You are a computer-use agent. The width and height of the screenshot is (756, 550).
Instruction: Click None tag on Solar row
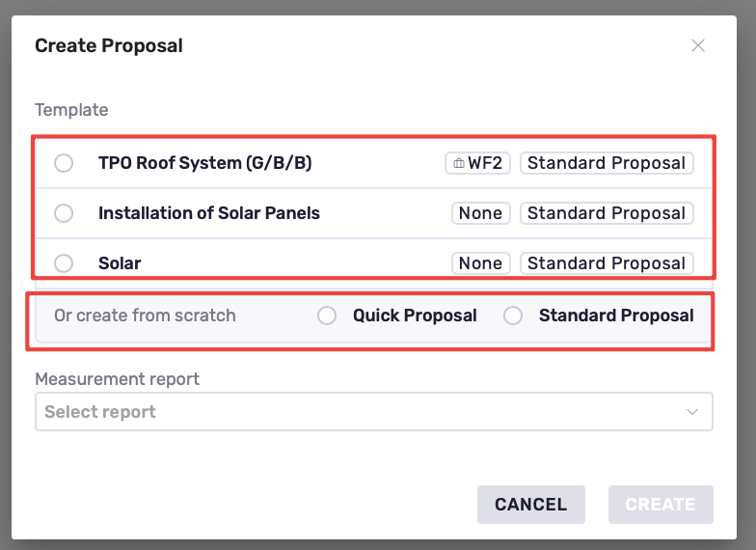(480, 263)
